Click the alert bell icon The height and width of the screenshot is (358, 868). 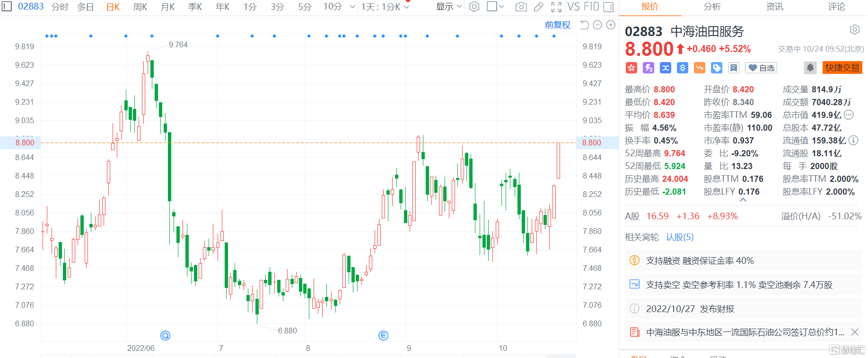(810, 68)
